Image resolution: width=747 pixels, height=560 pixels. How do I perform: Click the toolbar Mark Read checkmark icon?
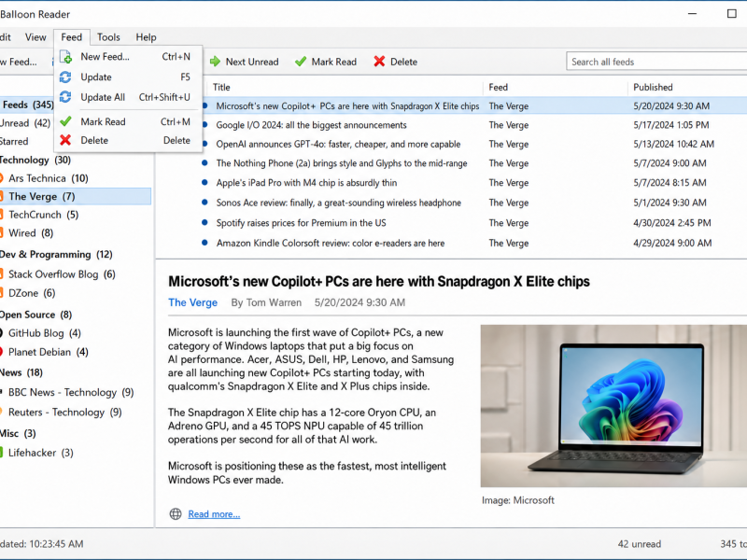coord(300,62)
